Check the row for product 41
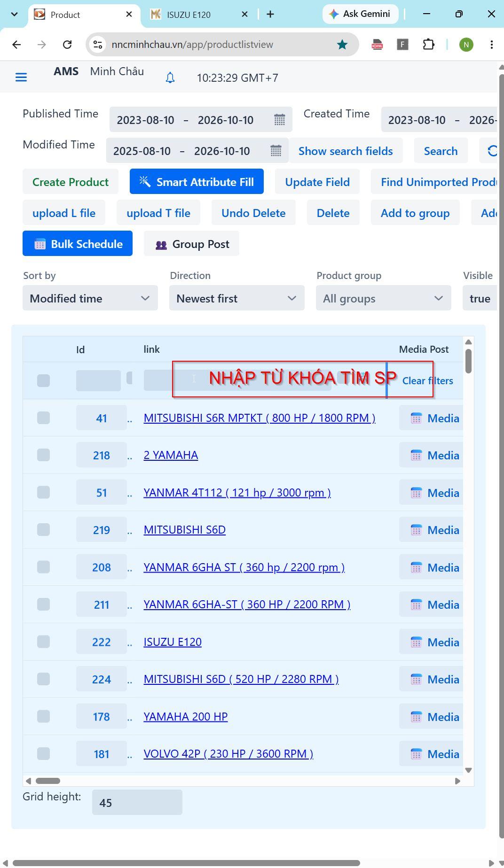 pos(43,418)
